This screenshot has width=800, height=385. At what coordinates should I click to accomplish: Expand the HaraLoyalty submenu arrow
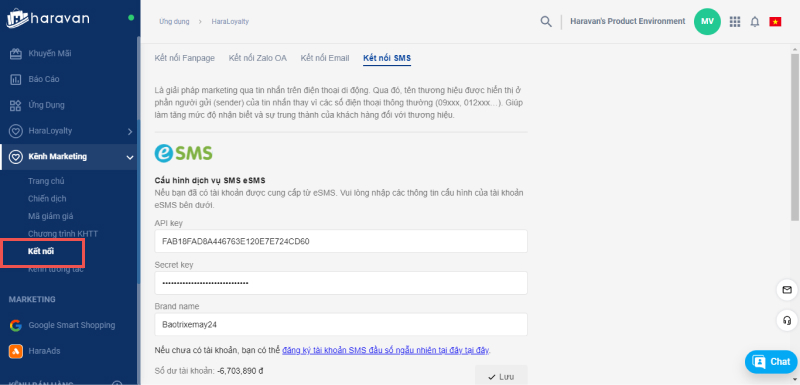tap(130, 132)
